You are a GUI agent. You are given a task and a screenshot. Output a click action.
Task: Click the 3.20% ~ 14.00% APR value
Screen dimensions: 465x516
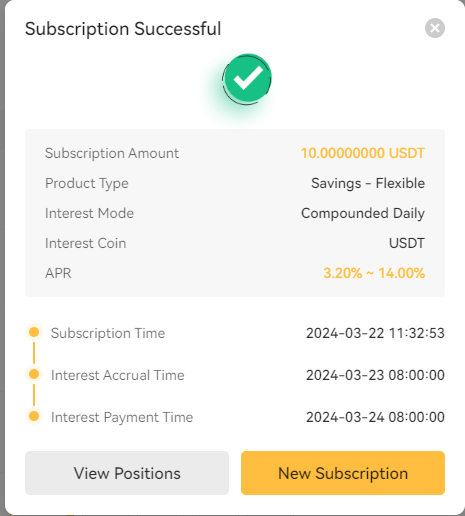[374, 273]
